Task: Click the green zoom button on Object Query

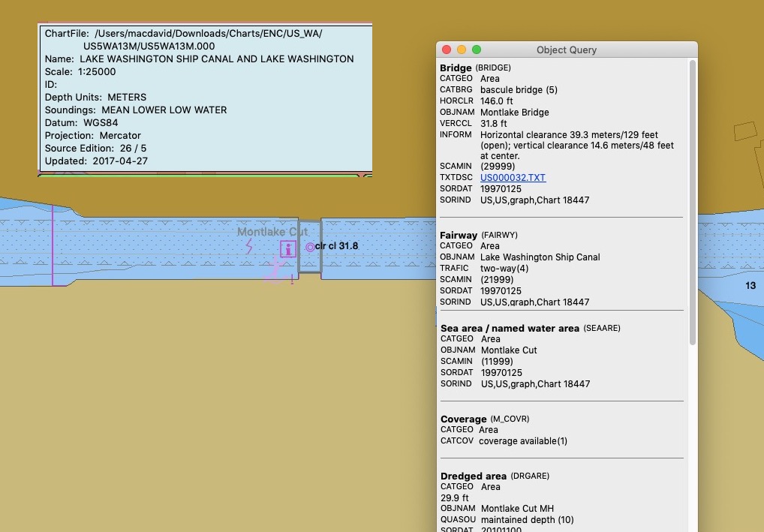Action: (x=476, y=49)
